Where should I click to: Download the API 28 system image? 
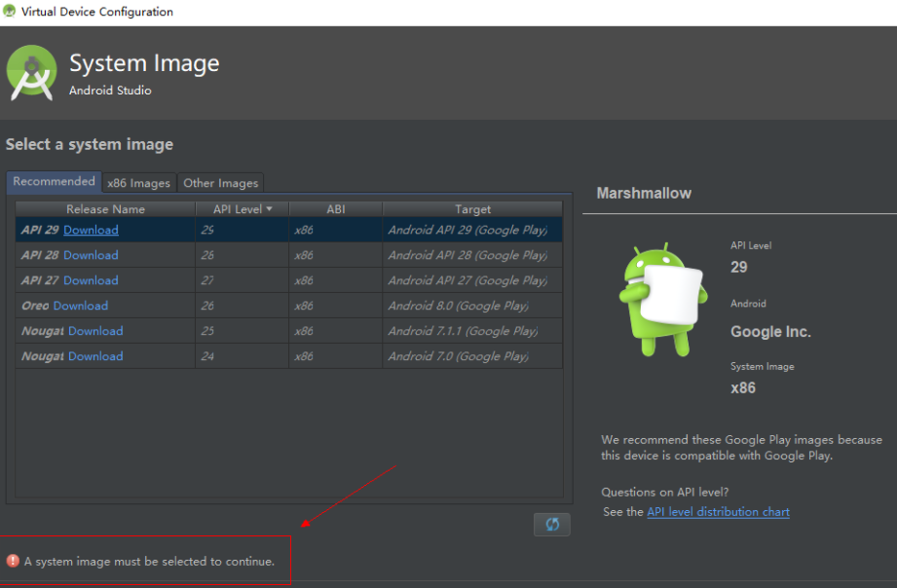click(91, 255)
